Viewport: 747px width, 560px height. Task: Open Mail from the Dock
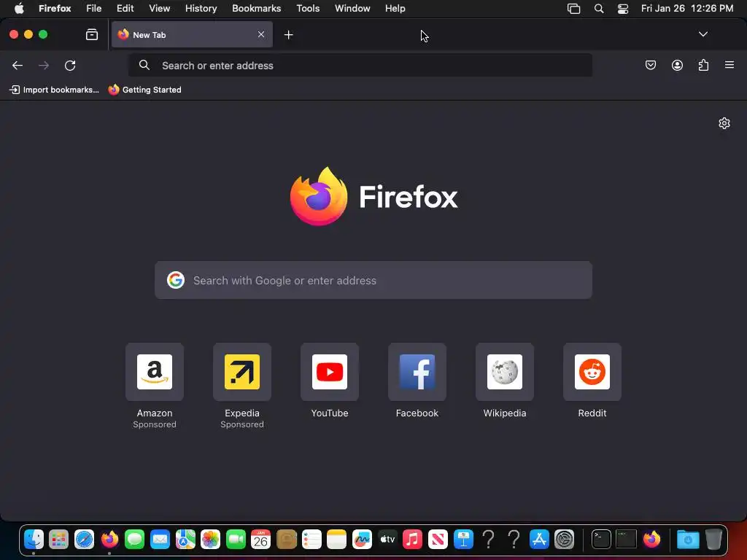[x=160, y=540]
